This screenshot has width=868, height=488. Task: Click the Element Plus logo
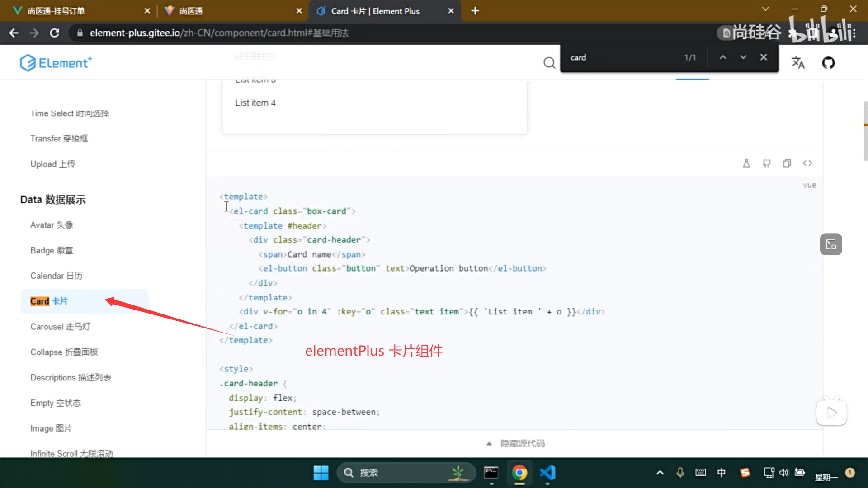click(x=56, y=63)
